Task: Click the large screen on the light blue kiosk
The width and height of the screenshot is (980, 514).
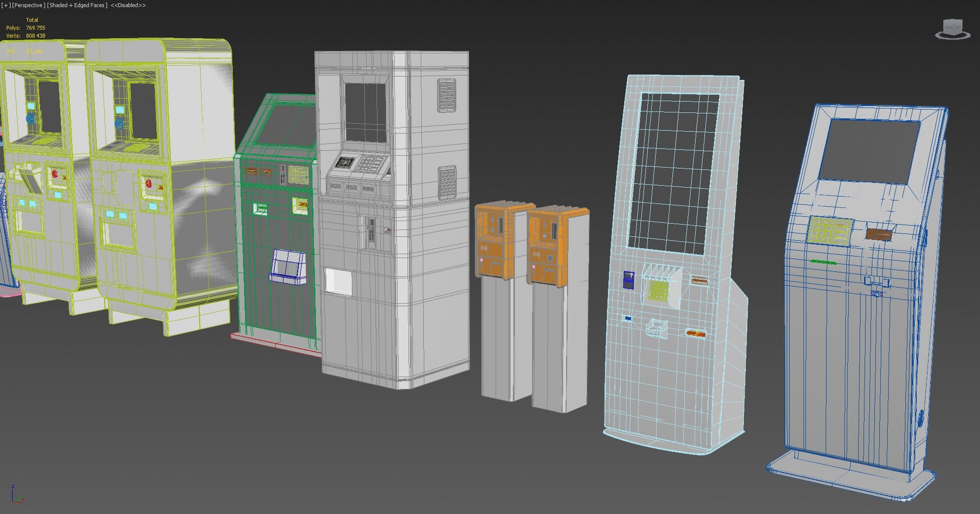Action: coord(674,173)
